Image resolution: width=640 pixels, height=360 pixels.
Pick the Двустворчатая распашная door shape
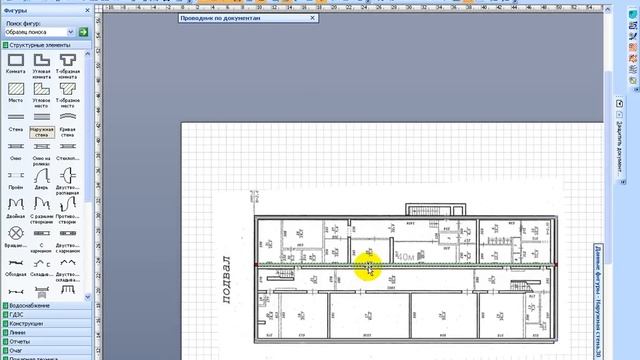coord(67,181)
